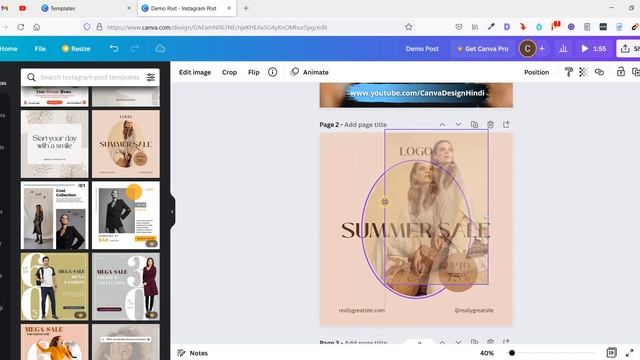The height and width of the screenshot is (360, 640).
Task: Focus the Search Instagram post templates field
Action: [x=90, y=77]
